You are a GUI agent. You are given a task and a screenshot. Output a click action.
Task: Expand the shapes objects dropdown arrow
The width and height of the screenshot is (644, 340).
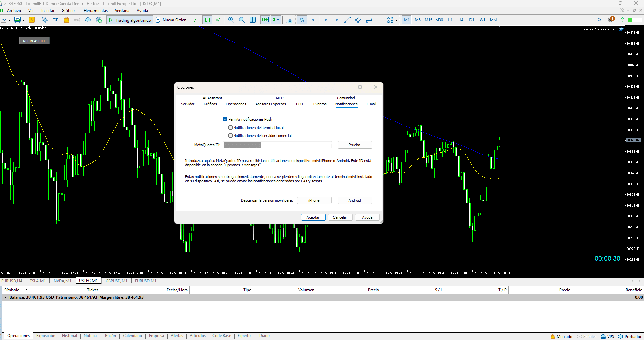pyautogui.click(x=396, y=20)
